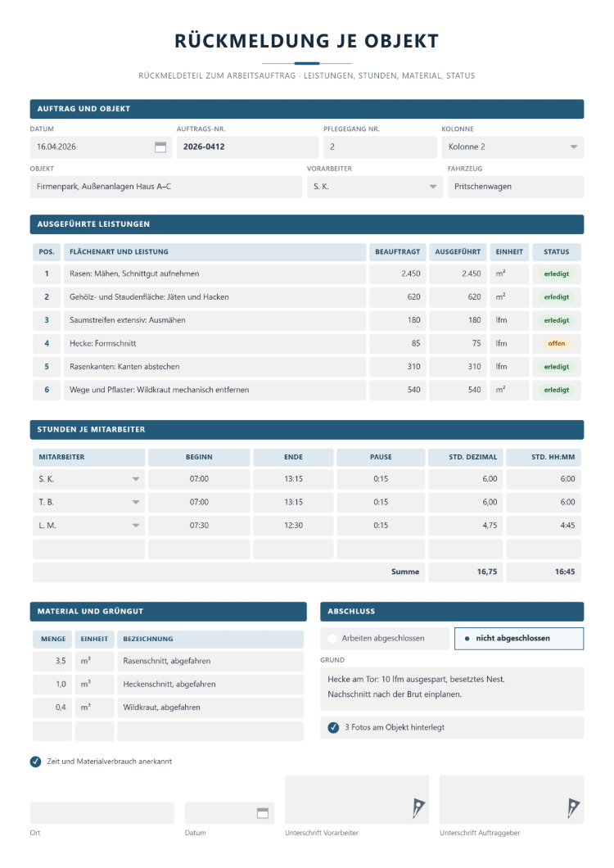Click the 'Auftrag und Objekt' section header
This screenshot has width=614, height=868.
point(307,110)
